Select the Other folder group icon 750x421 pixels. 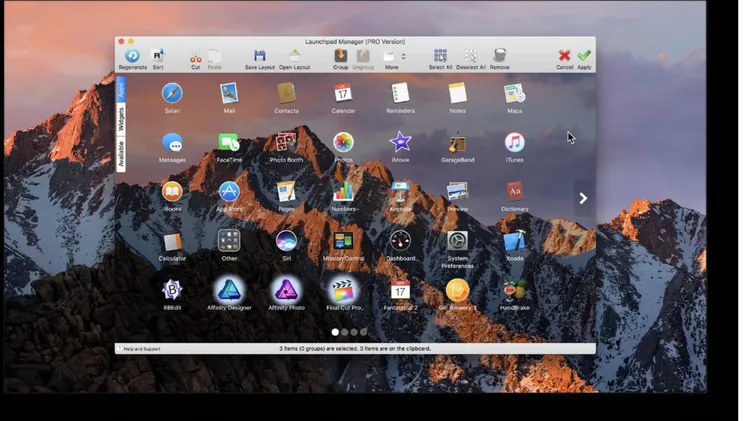(x=229, y=241)
